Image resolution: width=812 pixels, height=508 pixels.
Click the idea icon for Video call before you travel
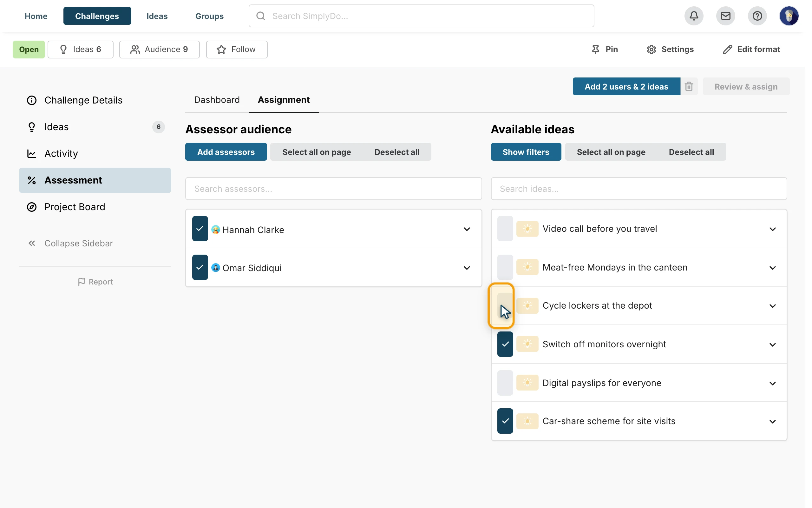click(x=527, y=229)
